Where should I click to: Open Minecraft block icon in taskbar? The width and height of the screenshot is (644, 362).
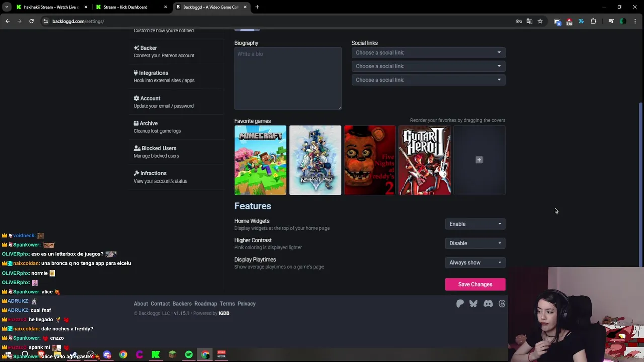[172, 355]
